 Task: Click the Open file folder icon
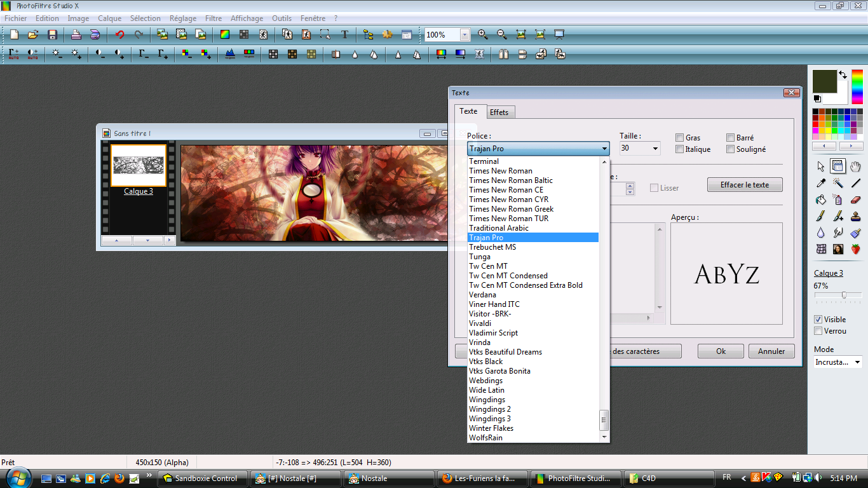(x=33, y=34)
